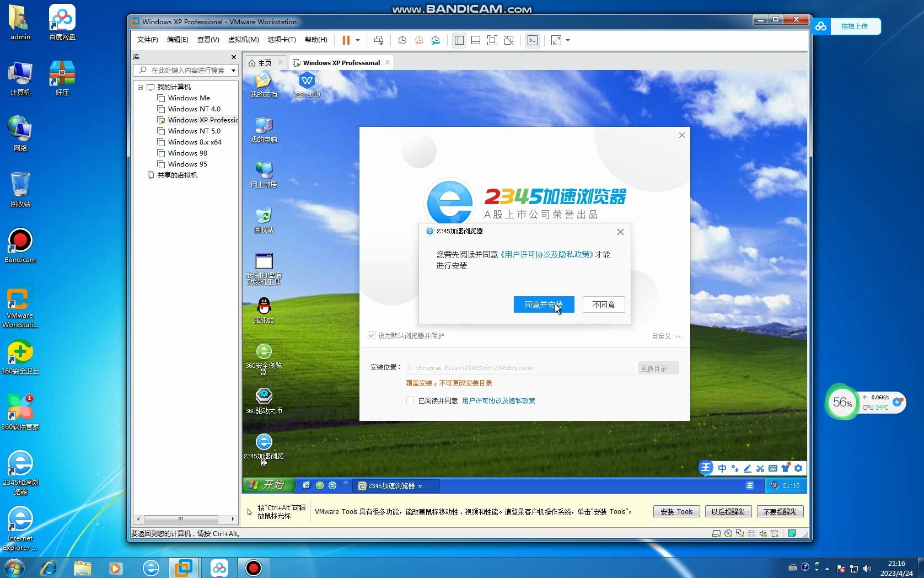Click the 不要提醒我 button
The height and width of the screenshot is (578, 924).
pyautogui.click(x=780, y=512)
